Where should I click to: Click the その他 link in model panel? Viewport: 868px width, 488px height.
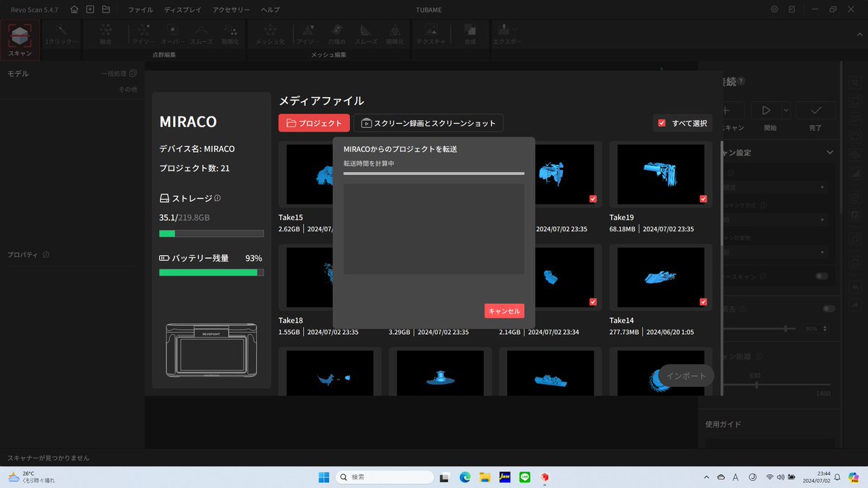click(x=128, y=89)
